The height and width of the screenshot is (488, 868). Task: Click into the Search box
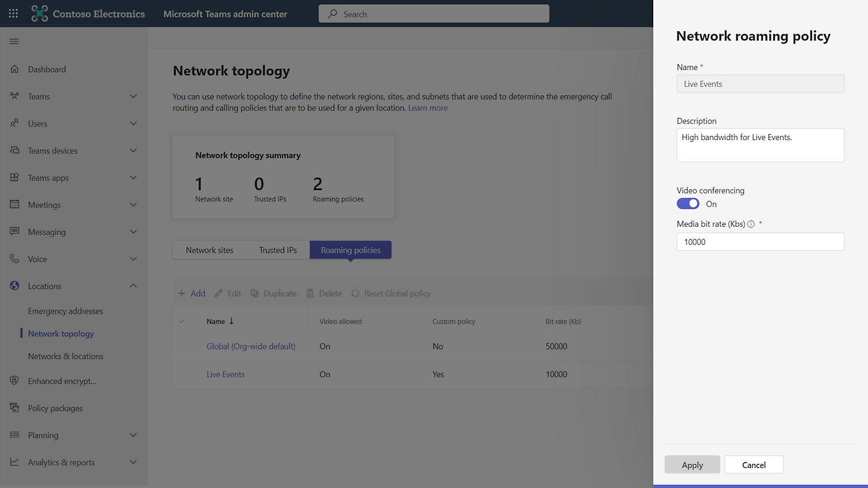pos(434,14)
